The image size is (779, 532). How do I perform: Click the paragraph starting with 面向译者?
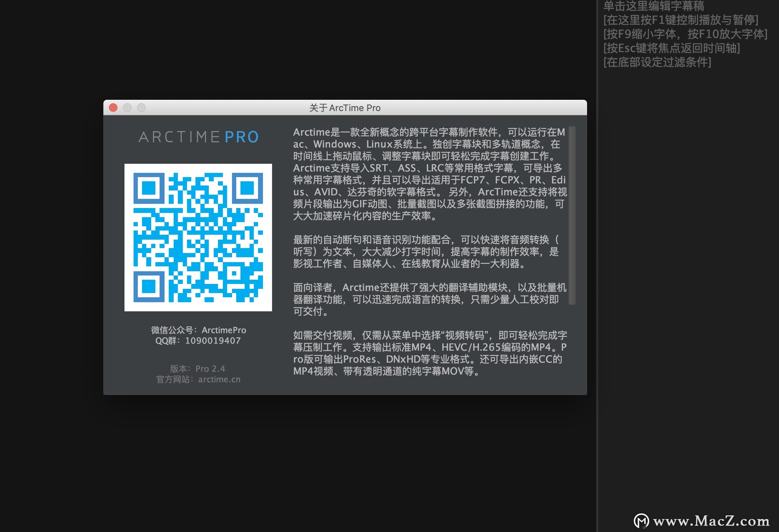click(x=430, y=299)
